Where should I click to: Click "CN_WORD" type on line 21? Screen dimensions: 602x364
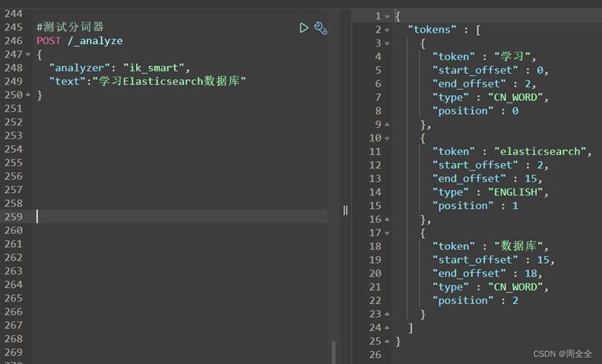515,286
